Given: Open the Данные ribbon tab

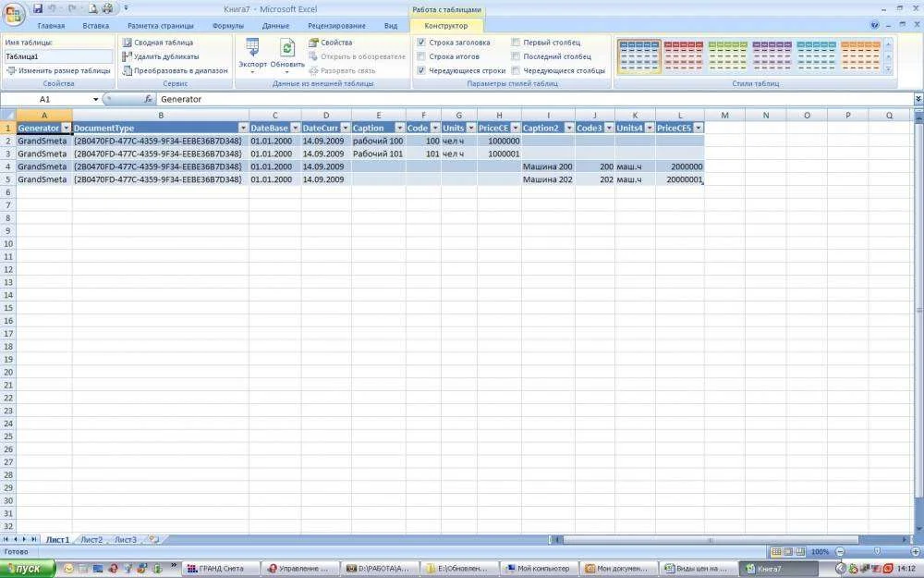Looking at the screenshot, I should tap(275, 26).
